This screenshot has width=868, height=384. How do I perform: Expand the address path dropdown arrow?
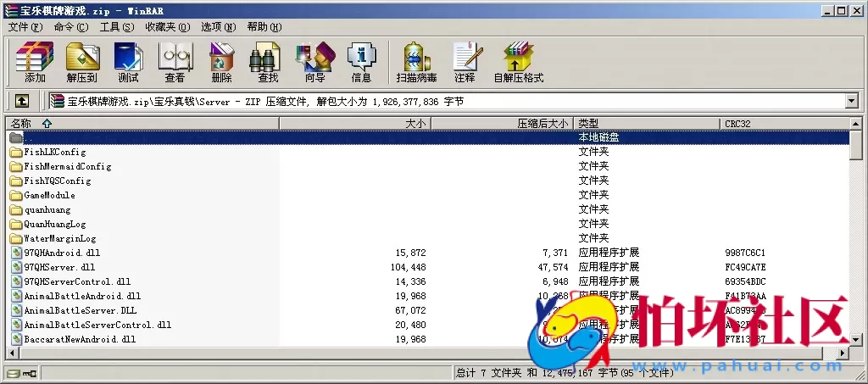851,101
